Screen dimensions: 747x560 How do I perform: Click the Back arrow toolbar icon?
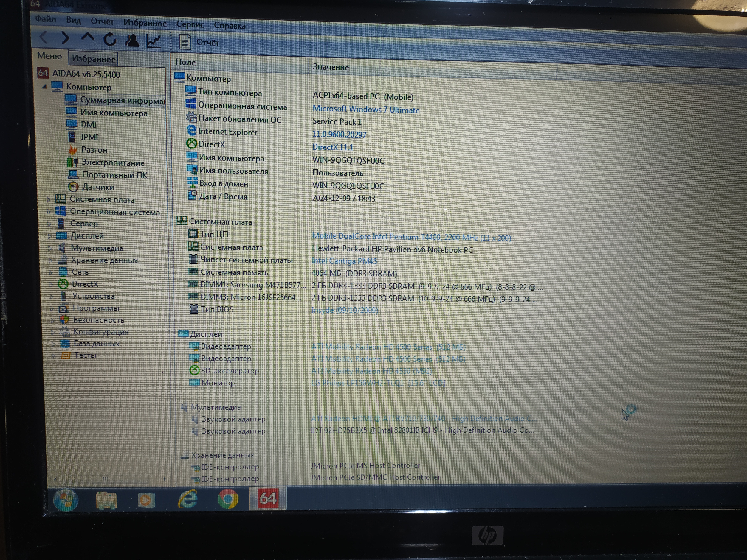pos(44,37)
